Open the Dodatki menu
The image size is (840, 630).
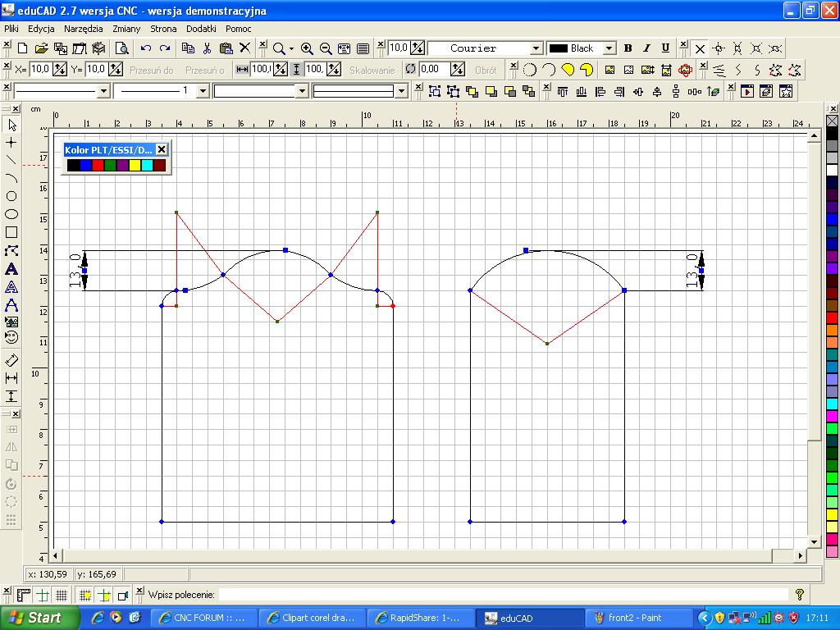(x=201, y=29)
